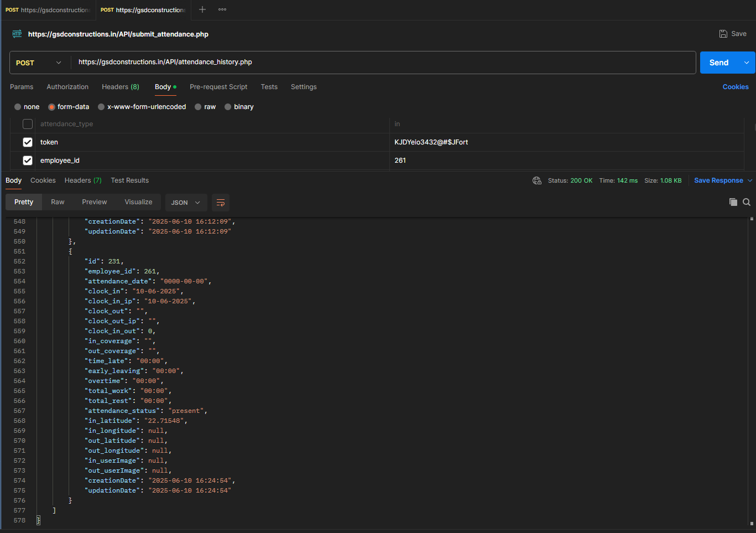The height and width of the screenshot is (533, 756).
Task: Enable the attendance_type row checkbox
Action: (x=28, y=124)
